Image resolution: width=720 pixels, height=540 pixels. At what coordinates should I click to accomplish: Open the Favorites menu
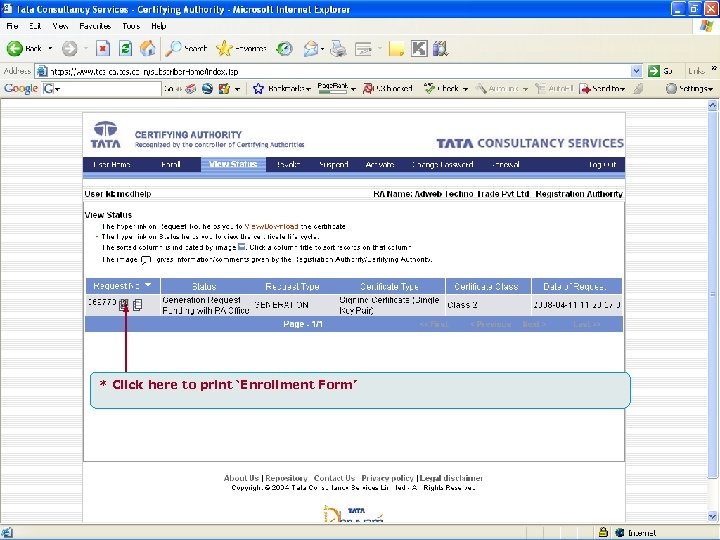95,26
